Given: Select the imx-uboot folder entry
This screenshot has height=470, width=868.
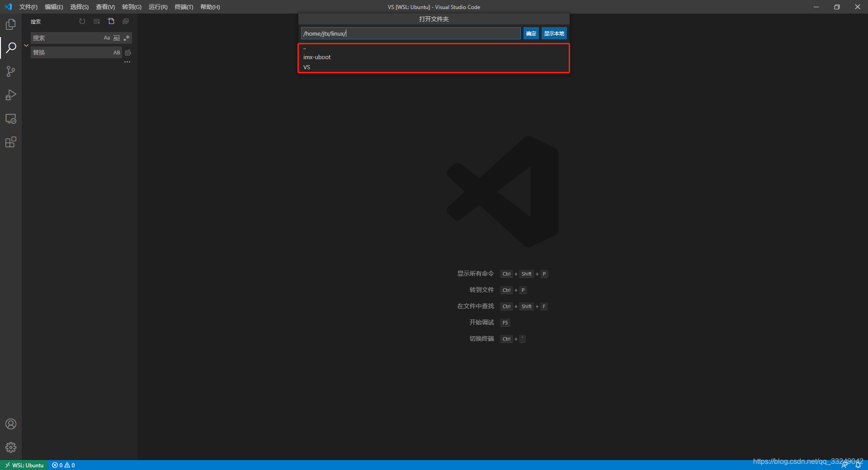Looking at the screenshot, I should 434,57.
